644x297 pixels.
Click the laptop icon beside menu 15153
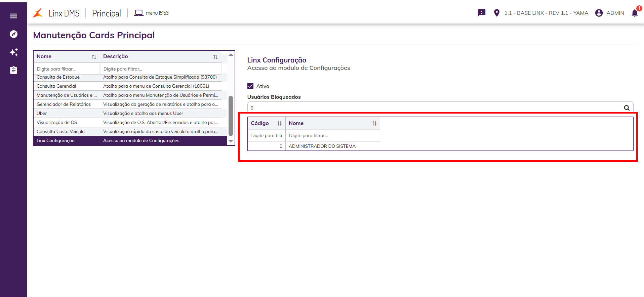138,13
